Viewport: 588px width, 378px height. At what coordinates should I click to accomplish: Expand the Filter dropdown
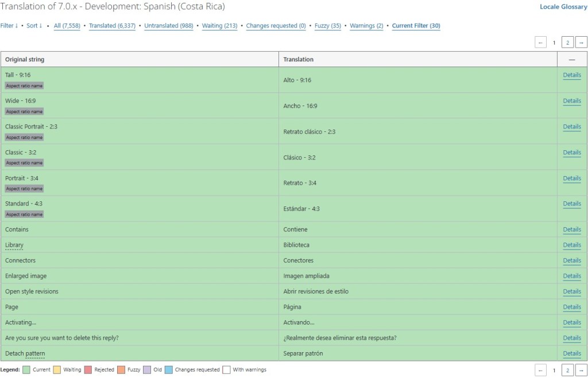[9, 26]
